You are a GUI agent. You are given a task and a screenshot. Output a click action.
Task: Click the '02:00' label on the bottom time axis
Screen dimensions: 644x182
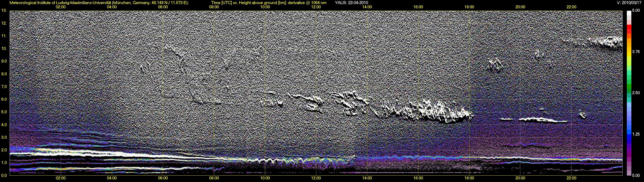coord(61,178)
